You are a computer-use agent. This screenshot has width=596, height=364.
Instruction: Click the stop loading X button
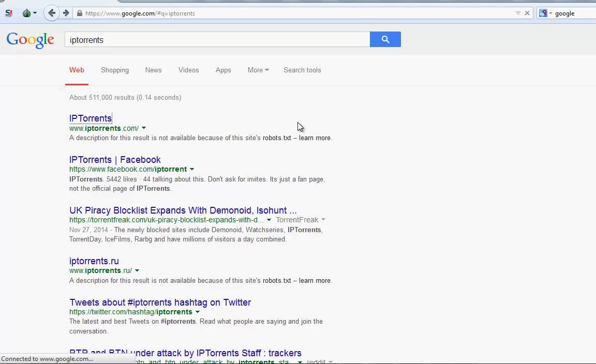click(527, 13)
